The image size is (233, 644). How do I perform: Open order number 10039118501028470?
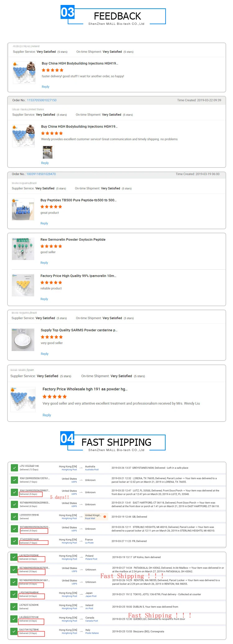click(x=41, y=174)
